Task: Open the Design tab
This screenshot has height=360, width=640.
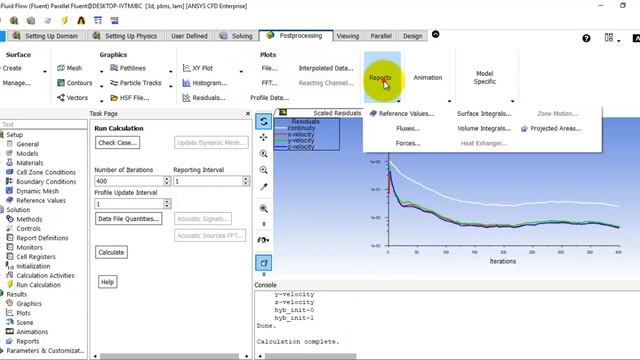Action: tap(412, 36)
